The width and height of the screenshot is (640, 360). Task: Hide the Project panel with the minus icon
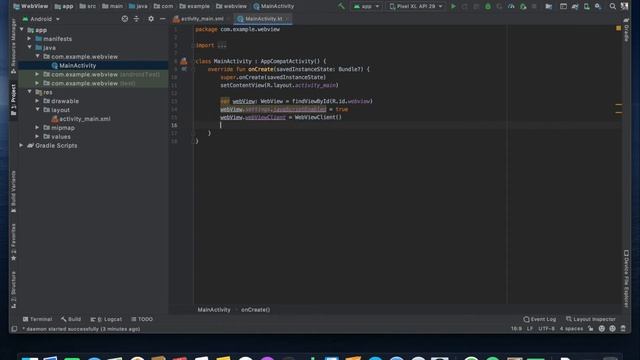pyautogui.click(x=162, y=19)
